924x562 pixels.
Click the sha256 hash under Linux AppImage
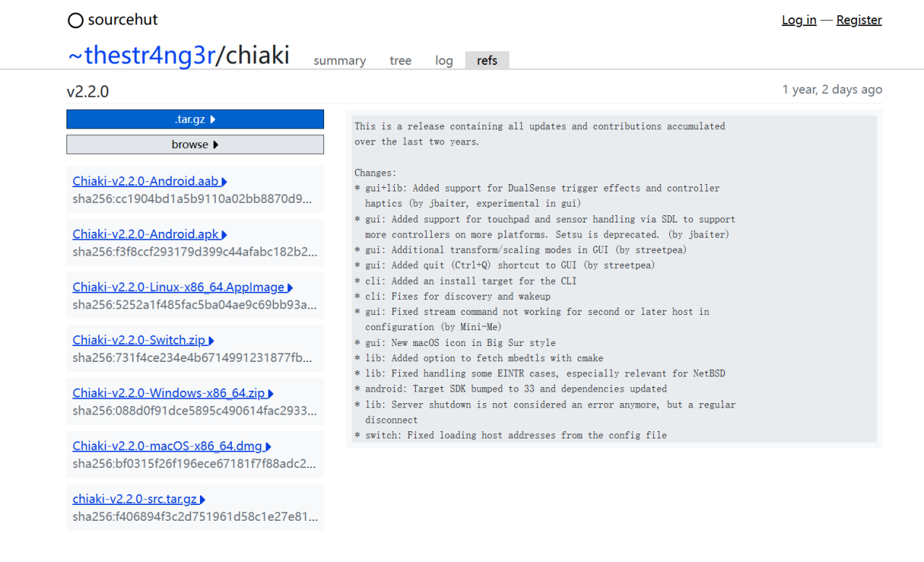[195, 305]
